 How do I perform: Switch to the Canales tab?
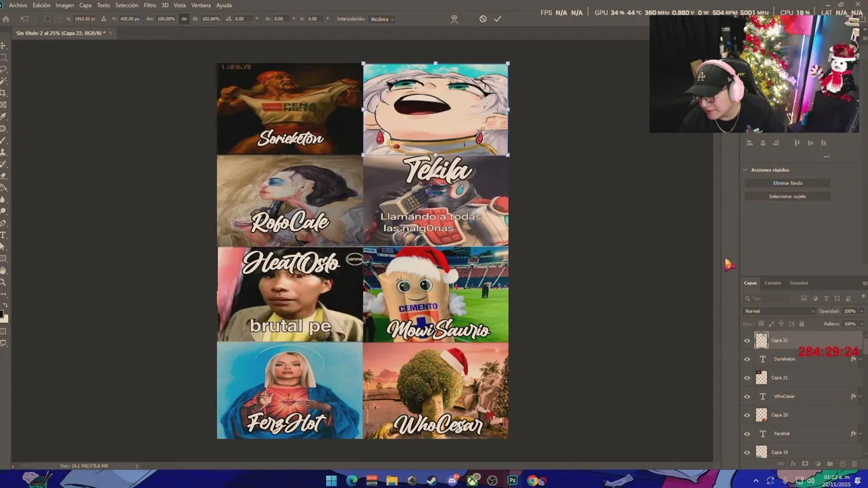pyautogui.click(x=773, y=283)
